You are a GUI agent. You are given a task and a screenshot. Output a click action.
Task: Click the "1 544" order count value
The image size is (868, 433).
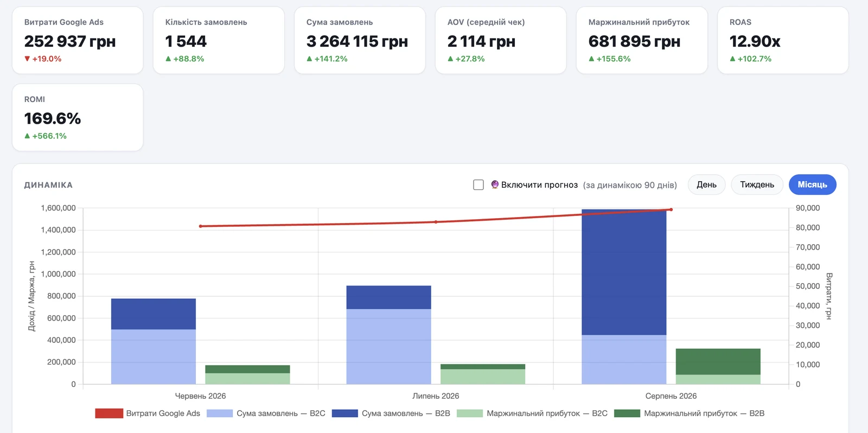click(186, 41)
